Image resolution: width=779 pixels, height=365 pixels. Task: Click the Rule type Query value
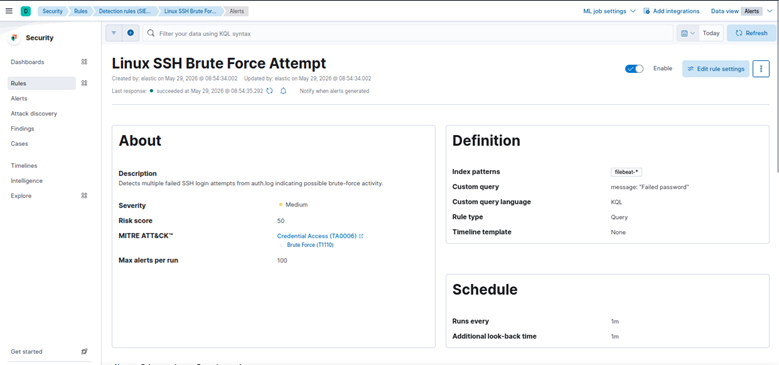619,217
